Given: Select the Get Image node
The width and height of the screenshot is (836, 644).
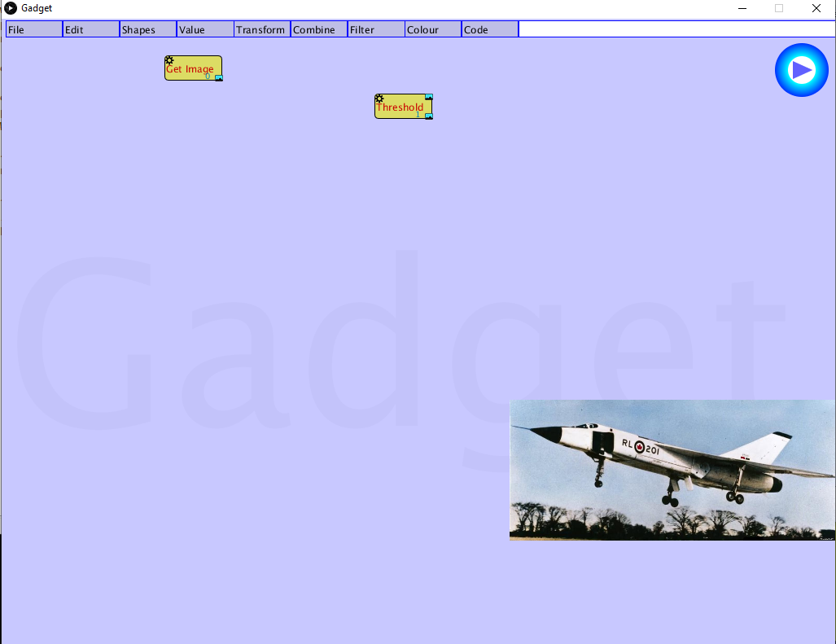Looking at the screenshot, I should (192, 70).
